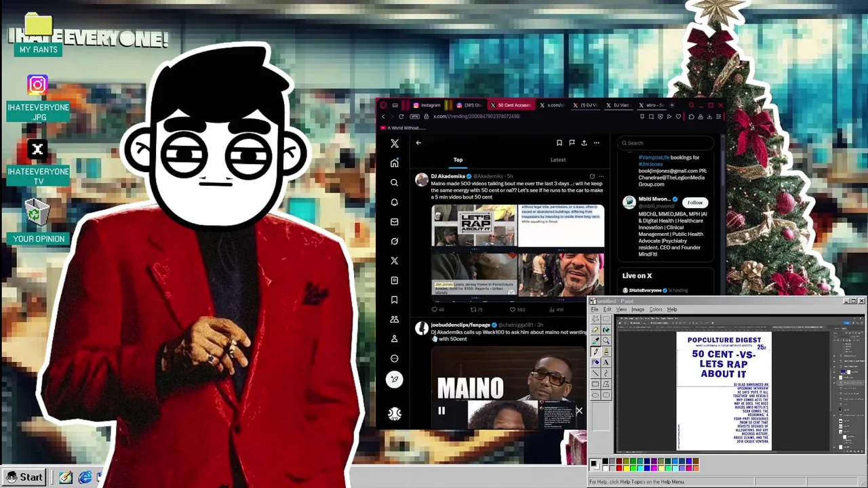Open Paint Colors menu
The width and height of the screenshot is (868, 488).
click(x=656, y=309)
